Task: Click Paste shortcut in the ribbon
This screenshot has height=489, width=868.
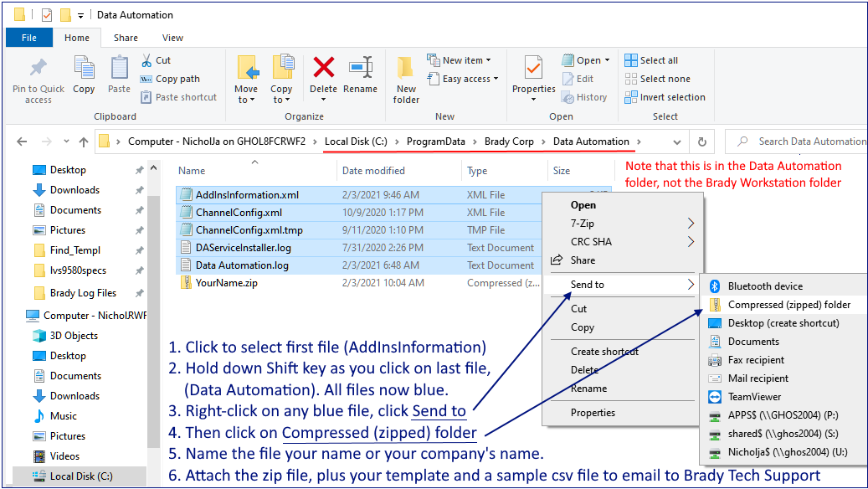Action: (x=179, y=97)
